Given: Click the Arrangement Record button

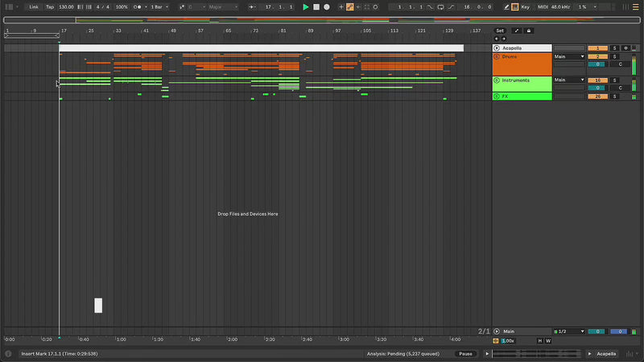Looking at the screenshot, I should [326, 6].
